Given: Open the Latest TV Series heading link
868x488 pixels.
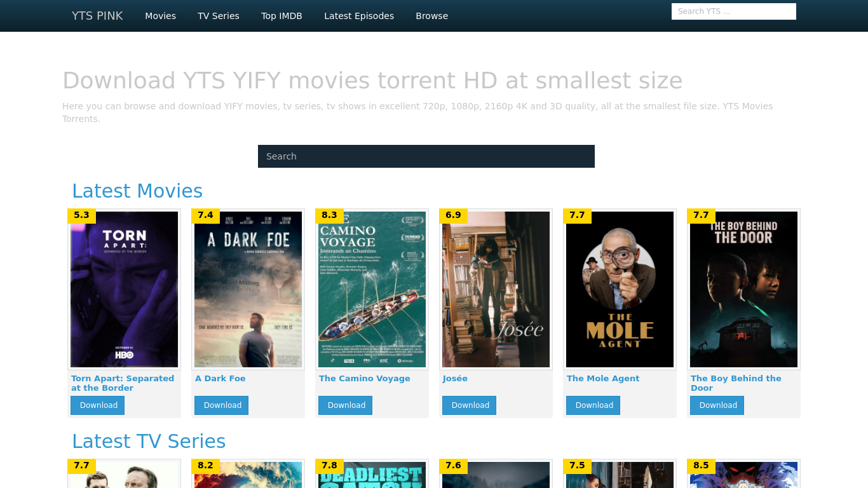Looking at the screenshot, I should (x=149, y=441).
